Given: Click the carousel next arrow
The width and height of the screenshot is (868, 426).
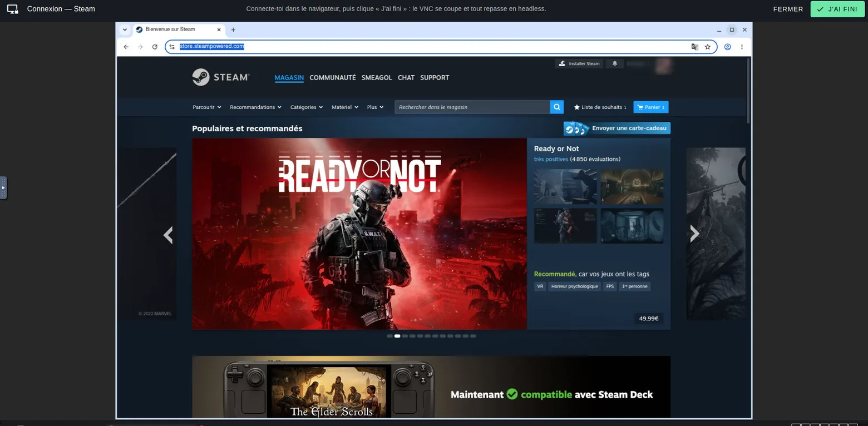Looking at the screenshot, I should (x=694, y=234).
